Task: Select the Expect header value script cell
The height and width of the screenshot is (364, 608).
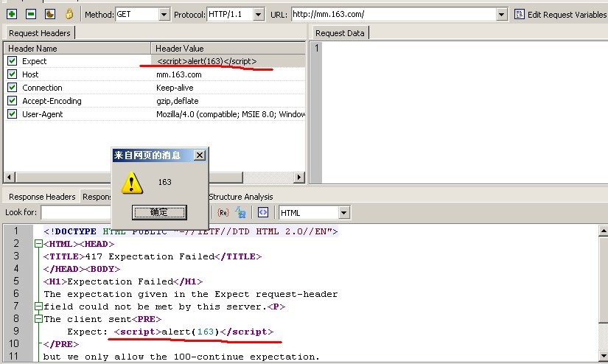Action: [x=228, y=61]
